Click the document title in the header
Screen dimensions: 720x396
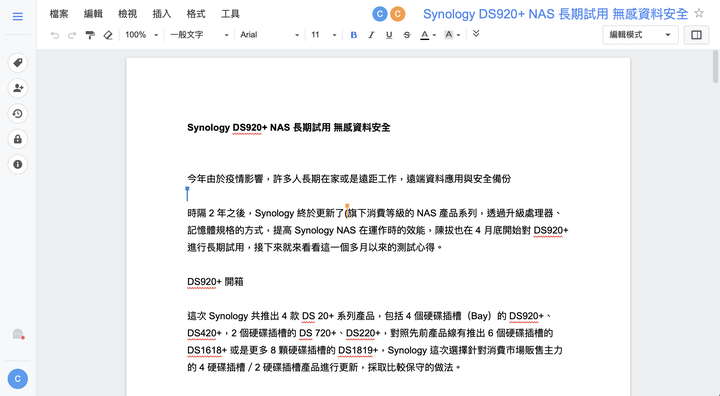pyautogui.click(x=555, y=14)
